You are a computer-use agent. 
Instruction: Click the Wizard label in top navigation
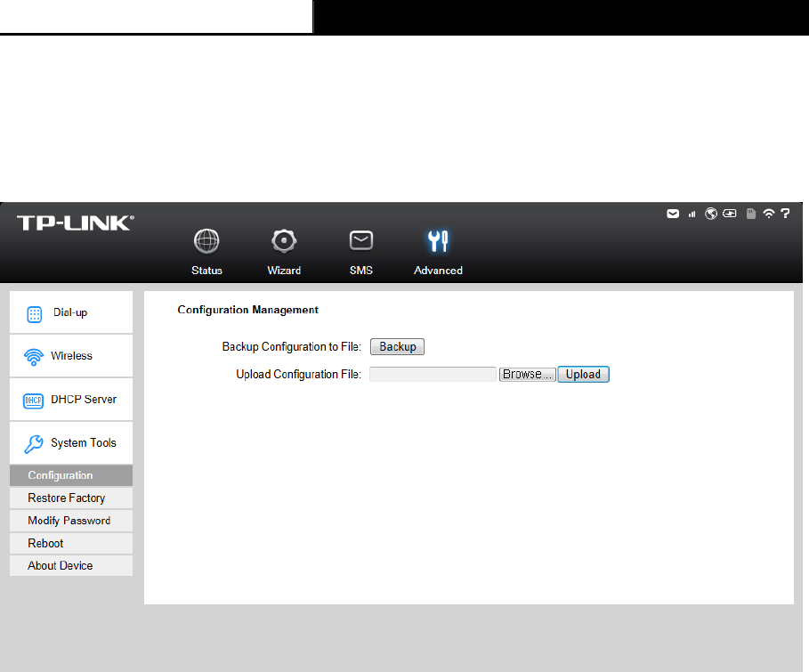click(x=284, y=271)
